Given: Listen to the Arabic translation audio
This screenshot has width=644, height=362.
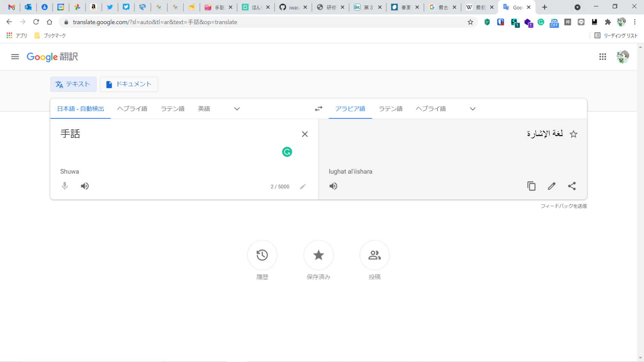Looking at the screenshot, I should 333,186.
